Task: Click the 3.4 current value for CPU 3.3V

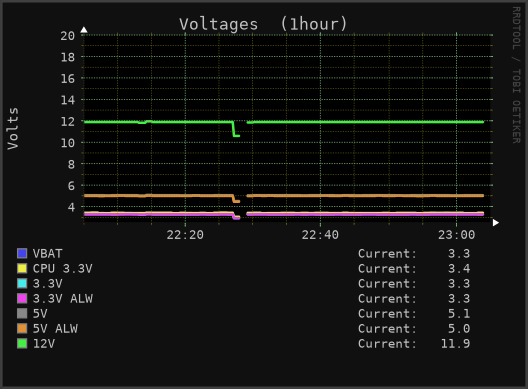Action: tap(459, 268)
